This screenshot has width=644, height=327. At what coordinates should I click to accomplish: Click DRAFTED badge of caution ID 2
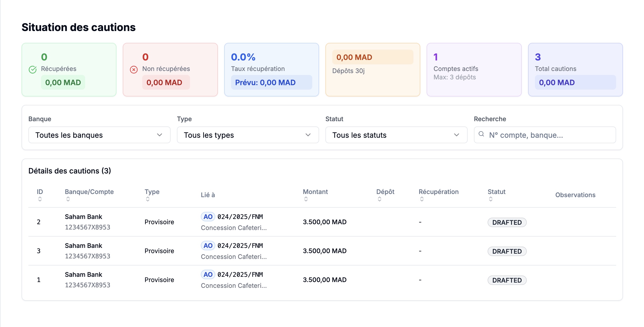coord(507,222)
